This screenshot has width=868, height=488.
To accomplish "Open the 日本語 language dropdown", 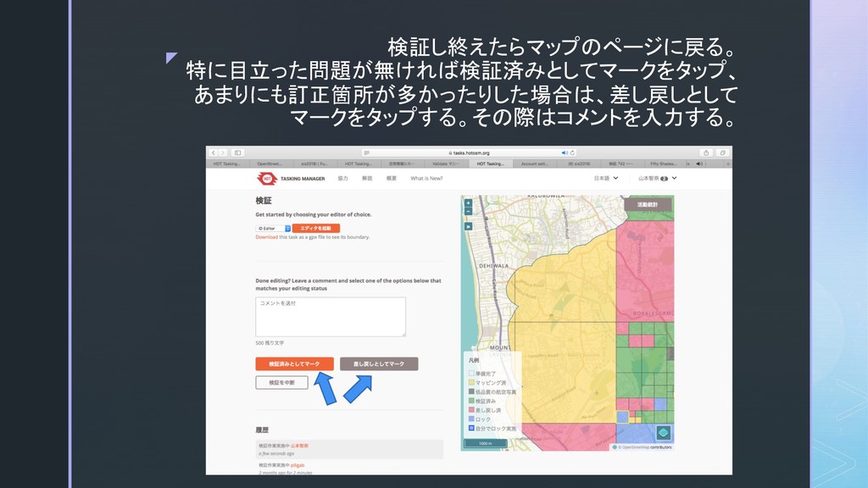I will [605, 178].
